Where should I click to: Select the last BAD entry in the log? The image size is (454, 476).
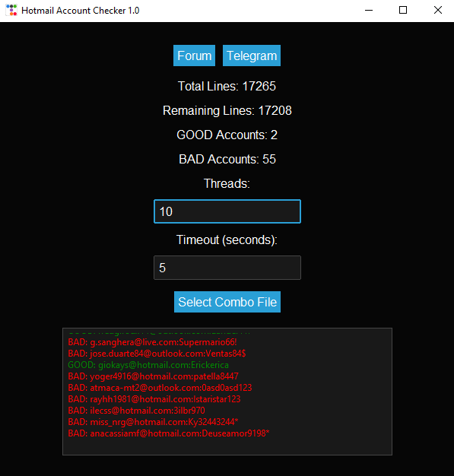tap(169, 433)
